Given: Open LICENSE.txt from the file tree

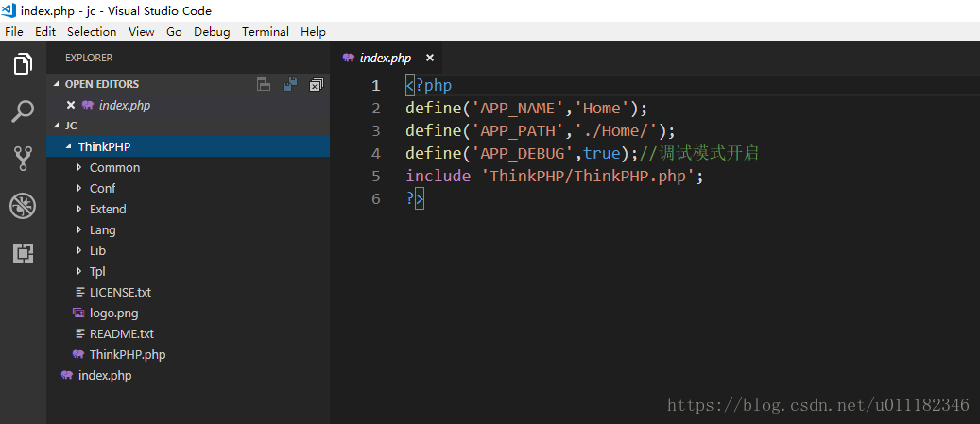Looking at the screenshot, I should 188,292.
